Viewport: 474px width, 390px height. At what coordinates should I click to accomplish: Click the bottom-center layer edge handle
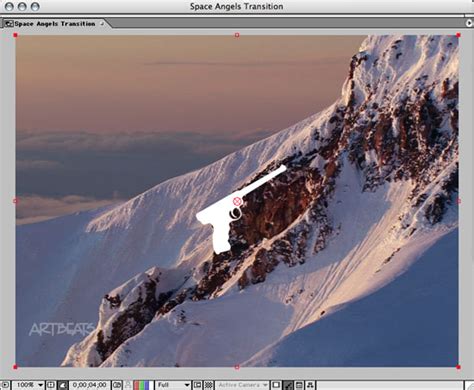tap(237, 367)
